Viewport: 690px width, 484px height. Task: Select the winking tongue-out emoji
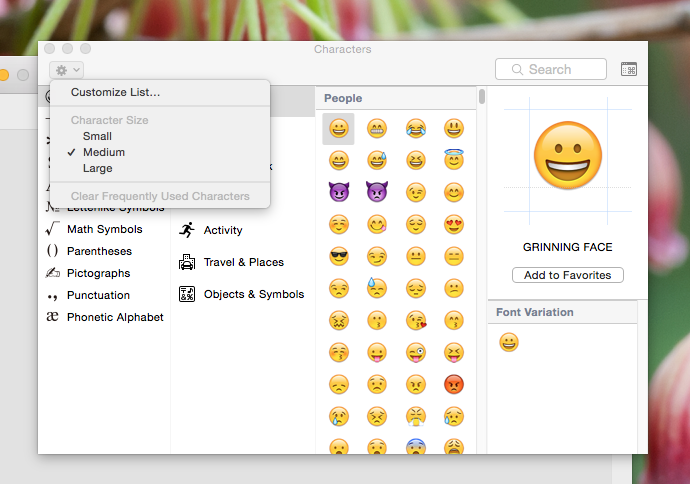[x=416, y=352]
